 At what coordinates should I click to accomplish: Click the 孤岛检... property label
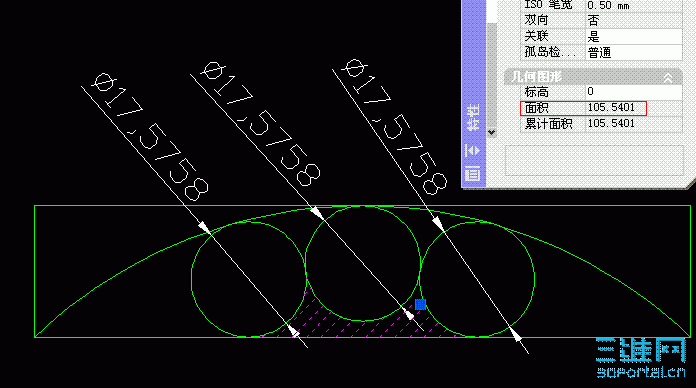(550, 52)
